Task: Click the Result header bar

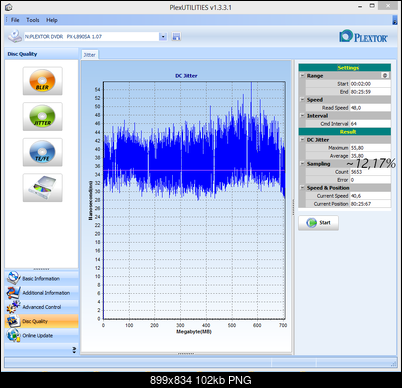Action: (345, 132)
